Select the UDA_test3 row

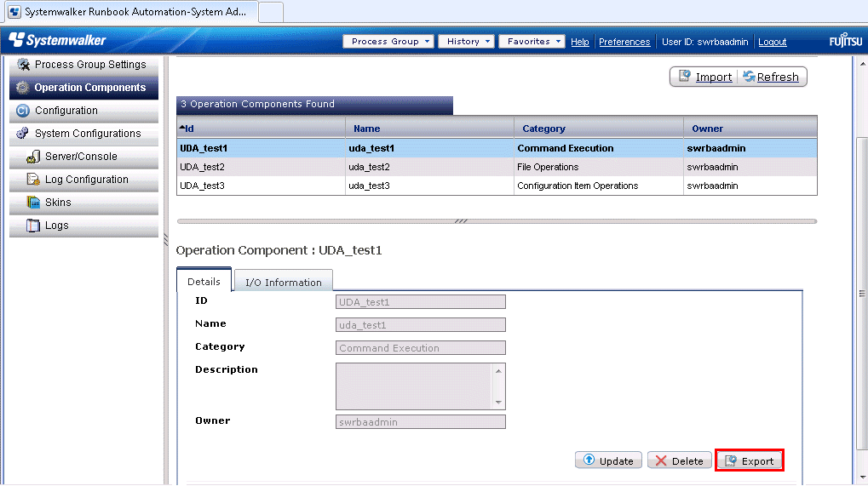[x=497, y=186]
